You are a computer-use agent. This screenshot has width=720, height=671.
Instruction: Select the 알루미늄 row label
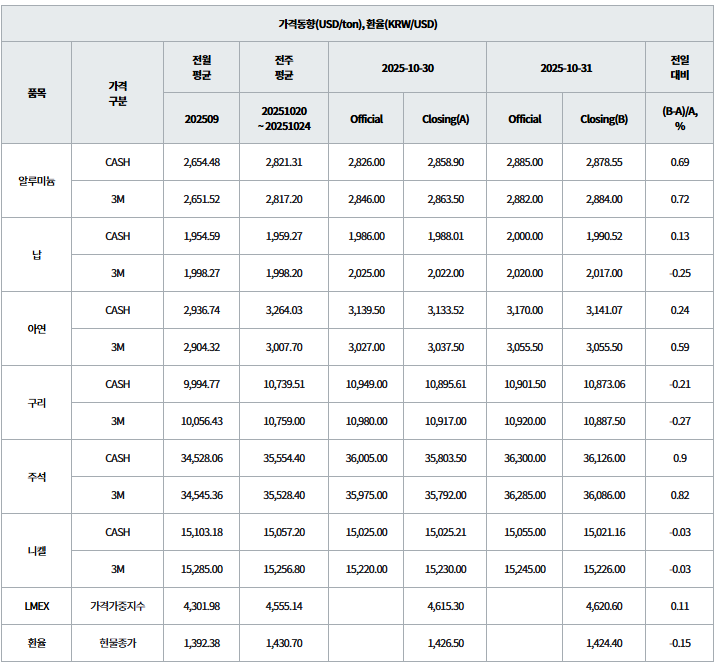[x=37, y=181]
